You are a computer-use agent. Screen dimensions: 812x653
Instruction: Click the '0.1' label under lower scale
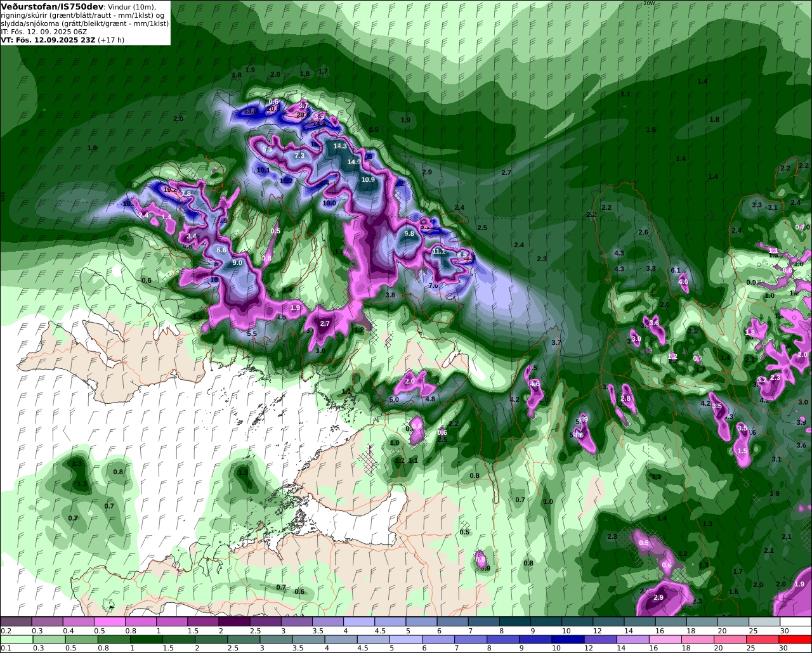[6, 649]
